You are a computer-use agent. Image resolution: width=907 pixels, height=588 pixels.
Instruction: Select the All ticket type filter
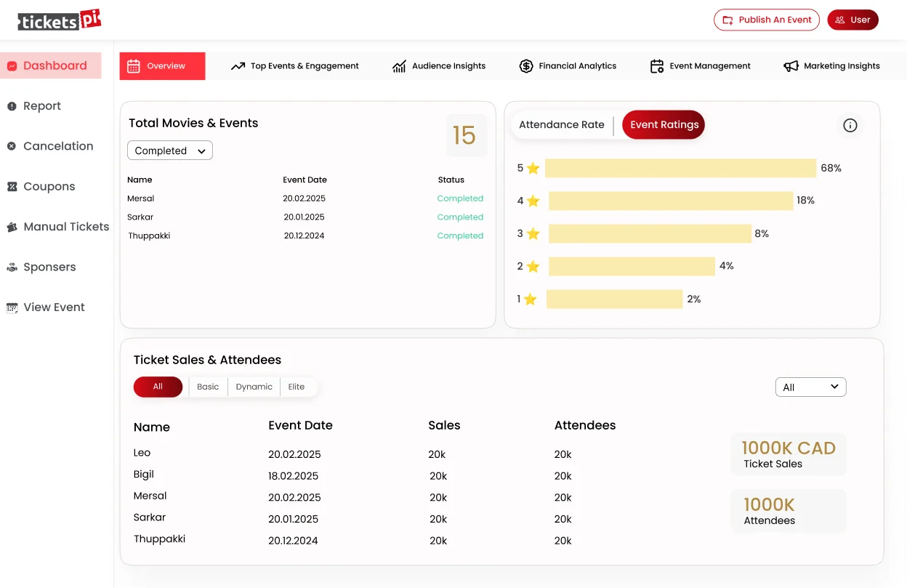click(158, 387)
